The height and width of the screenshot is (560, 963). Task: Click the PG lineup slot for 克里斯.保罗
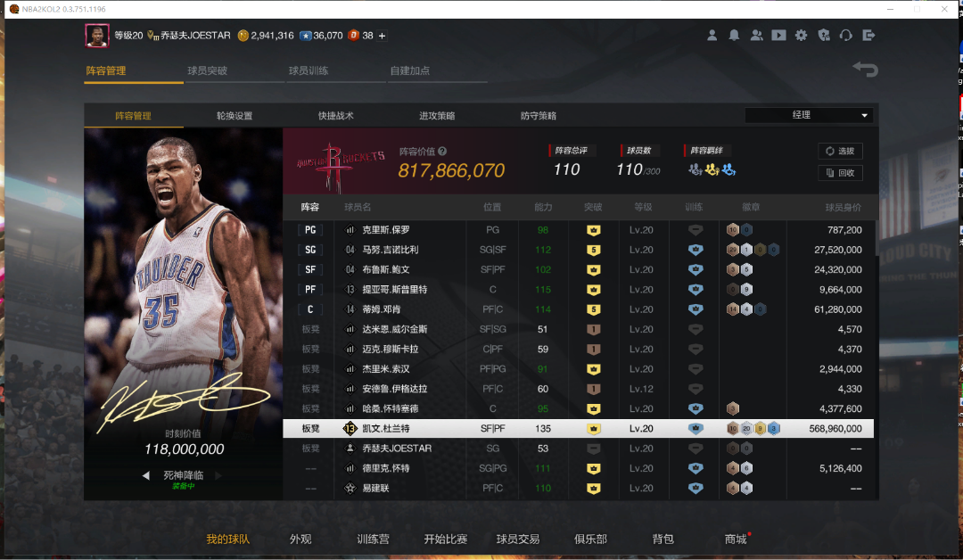[x=310, y=230]
